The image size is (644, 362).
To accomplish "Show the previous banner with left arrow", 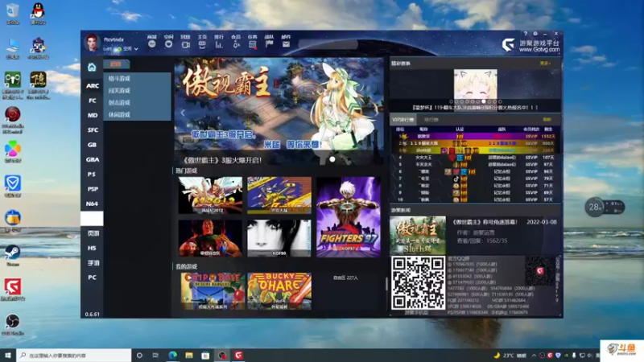I will [183, 113].
